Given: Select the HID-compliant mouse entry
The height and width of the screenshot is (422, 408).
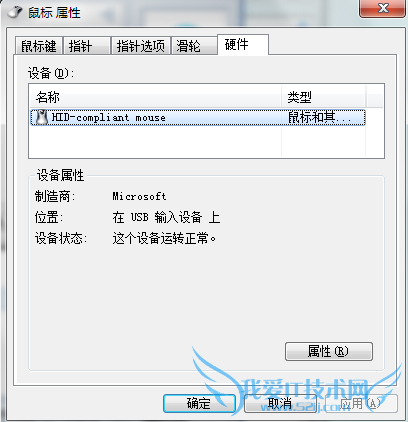Looking at the screenshot, I should (x=198, y=117).
